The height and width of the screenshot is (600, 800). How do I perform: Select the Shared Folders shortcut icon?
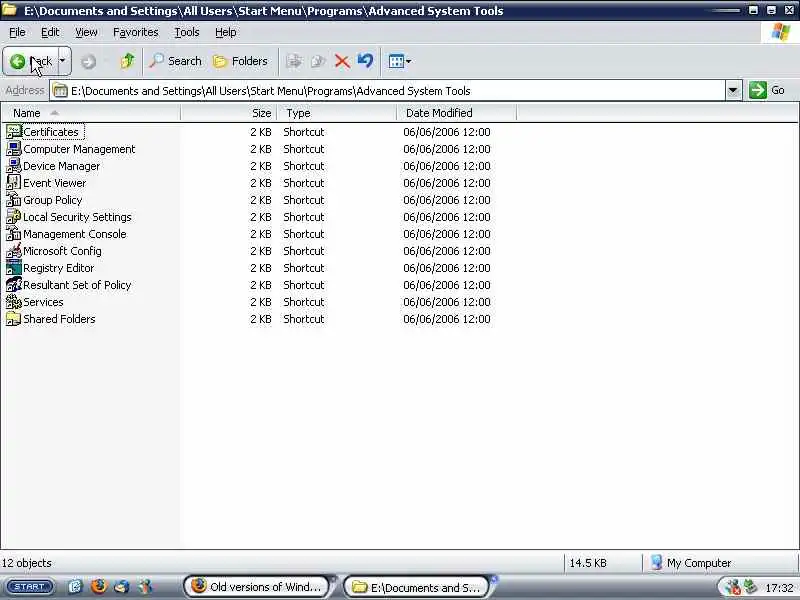pos(14,318)
